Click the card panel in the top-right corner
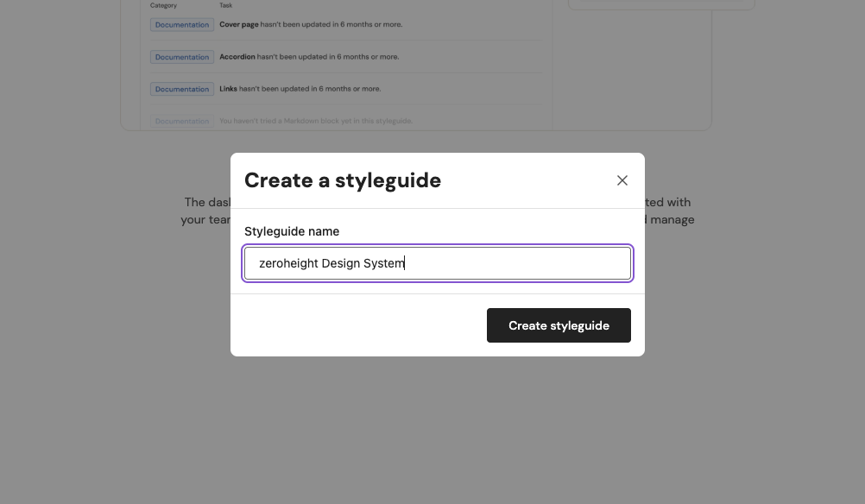865x504 pixels. pos(660,4)
